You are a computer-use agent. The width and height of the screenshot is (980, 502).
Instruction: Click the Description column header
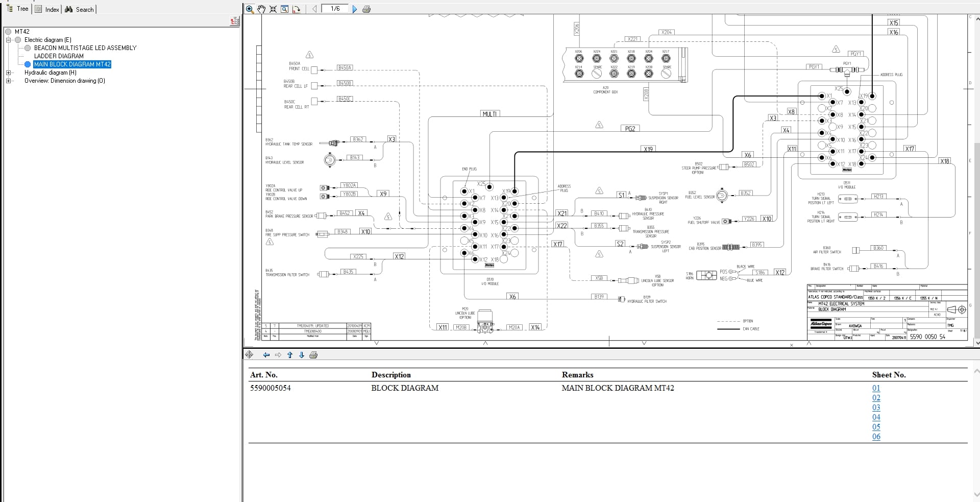pyautogui.click(x=391, y=375)
